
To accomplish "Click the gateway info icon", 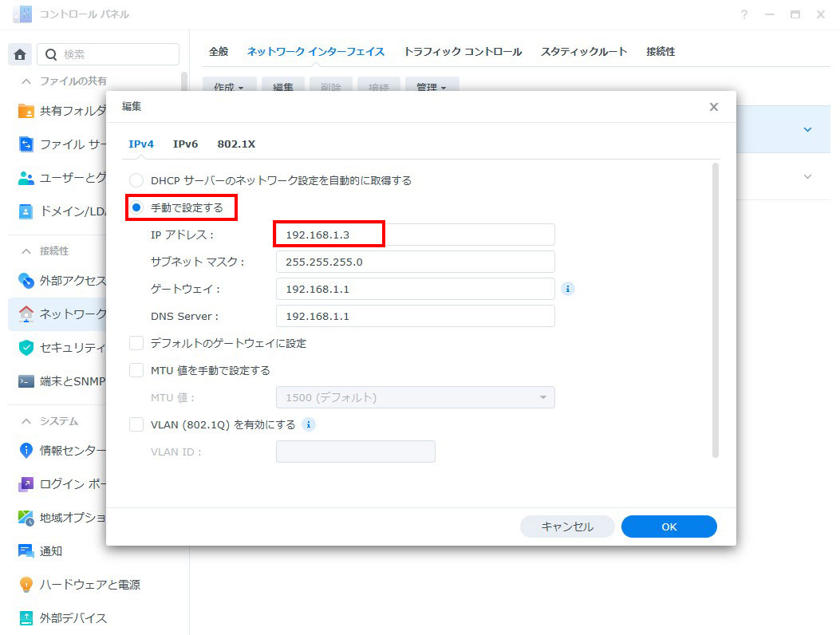I will point(568,289).
